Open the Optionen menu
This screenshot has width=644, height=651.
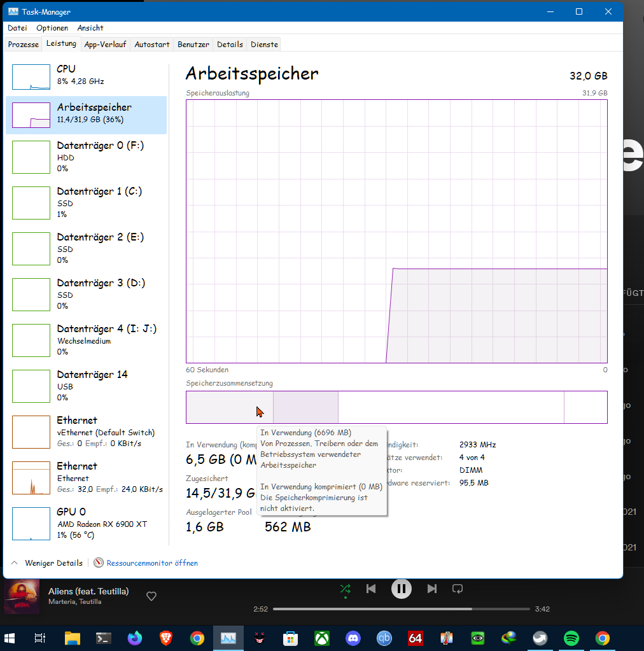52,28
